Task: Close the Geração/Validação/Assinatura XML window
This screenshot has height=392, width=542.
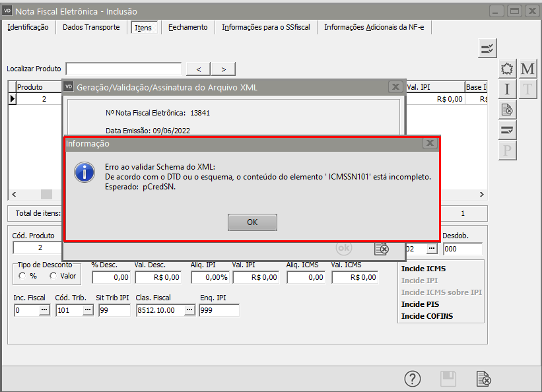Action: click(395, 87)
